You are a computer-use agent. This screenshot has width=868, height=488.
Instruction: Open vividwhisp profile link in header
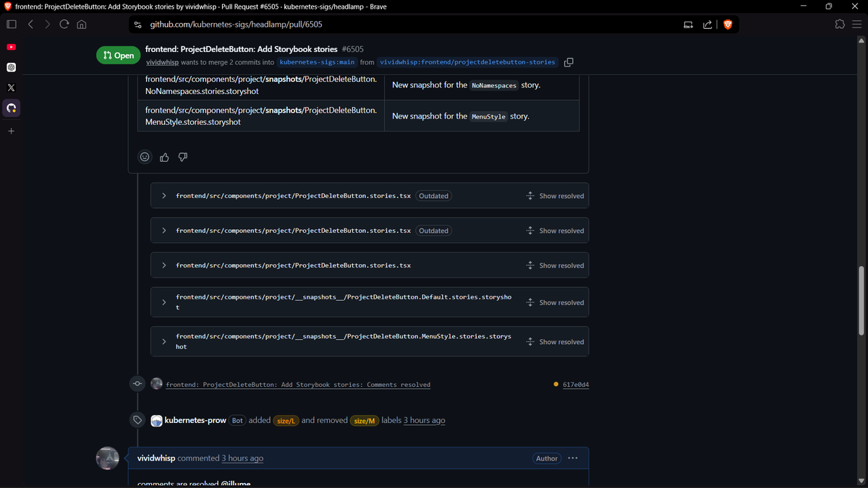(x=162, y=62)
